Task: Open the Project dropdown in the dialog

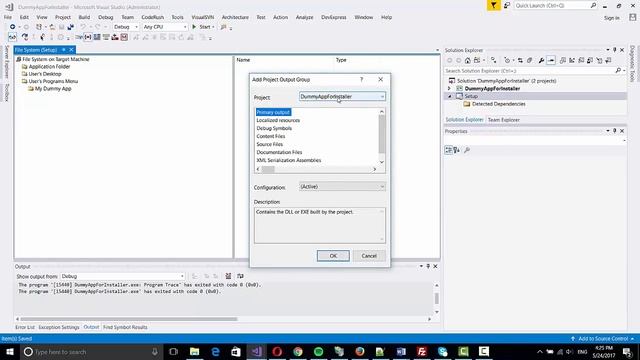Action: tap(342, 97)
